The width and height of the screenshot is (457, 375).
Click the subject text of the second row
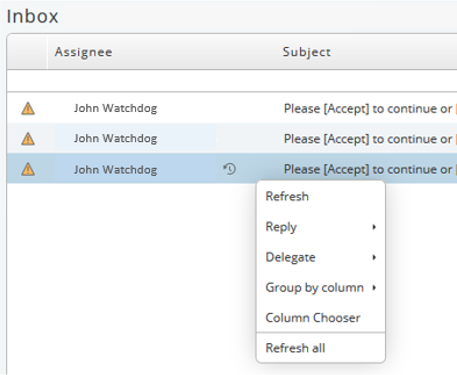(x=370, y=139)
